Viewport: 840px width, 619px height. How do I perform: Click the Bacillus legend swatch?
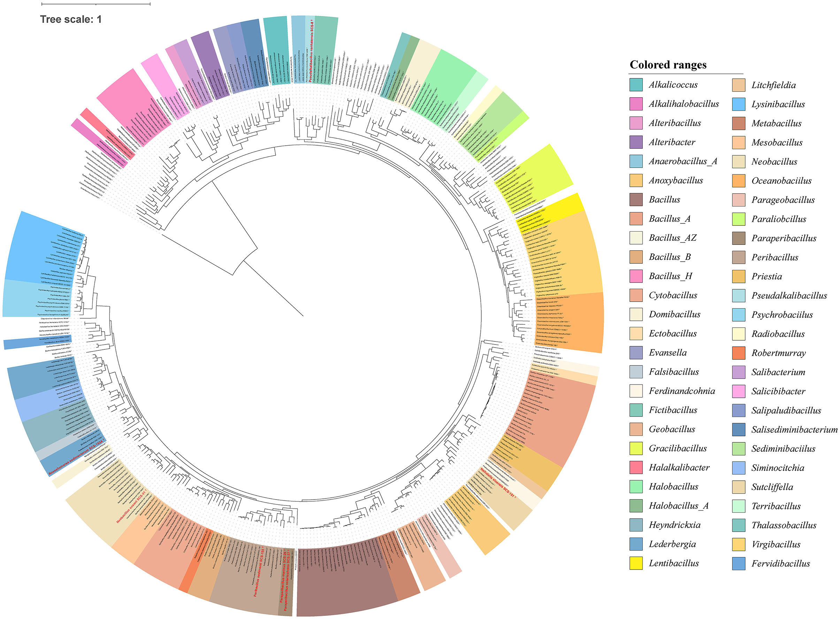(636, 199)
